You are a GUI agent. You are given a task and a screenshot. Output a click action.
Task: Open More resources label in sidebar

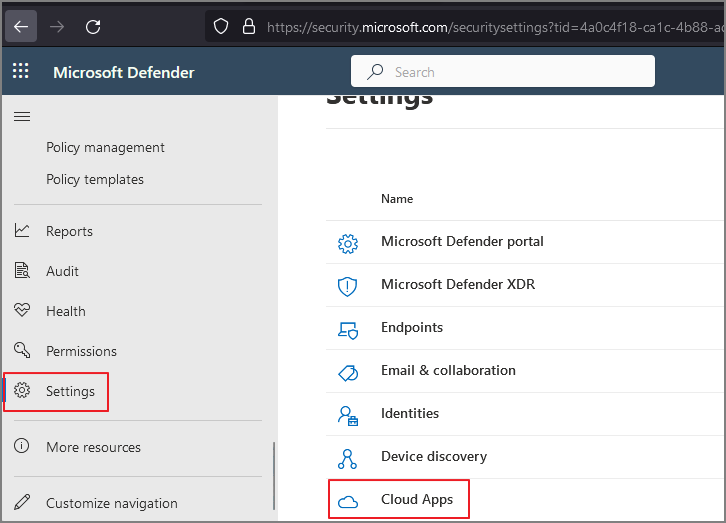pos(94,447)
